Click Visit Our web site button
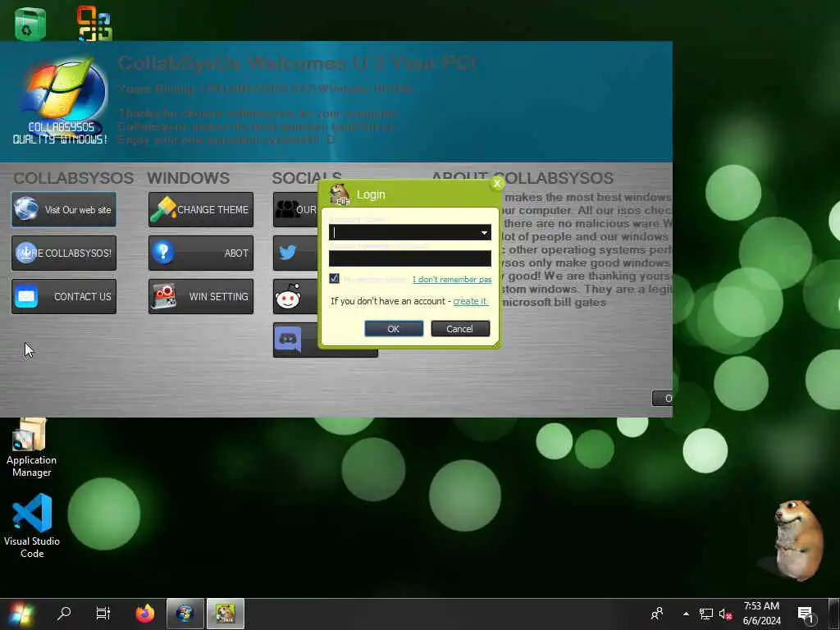The width and height of the screenshot is (840, 630). (64, 209)
